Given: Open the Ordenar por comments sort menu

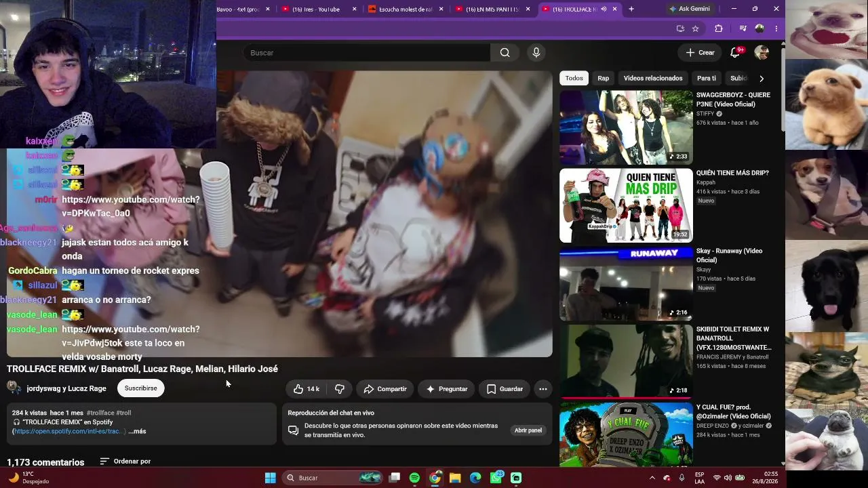Looking at the screenshot, I should coord(125,462).
